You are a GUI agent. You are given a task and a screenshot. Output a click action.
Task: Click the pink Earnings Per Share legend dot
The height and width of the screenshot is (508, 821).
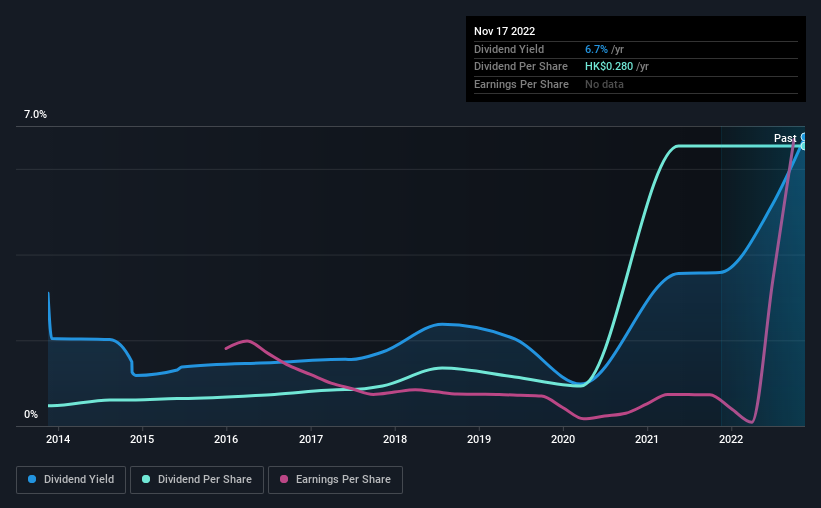pos(284,480)
